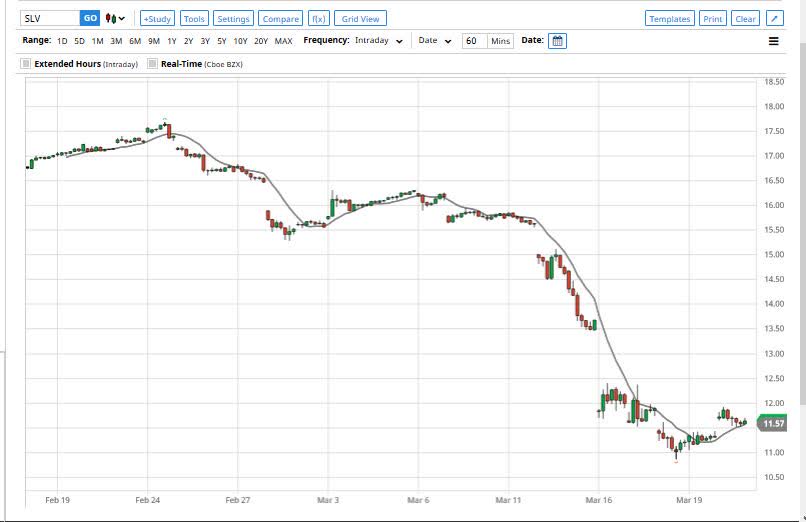Select the 5Y range
This screenshot has width=806, height=522.
tap(222, 41)
